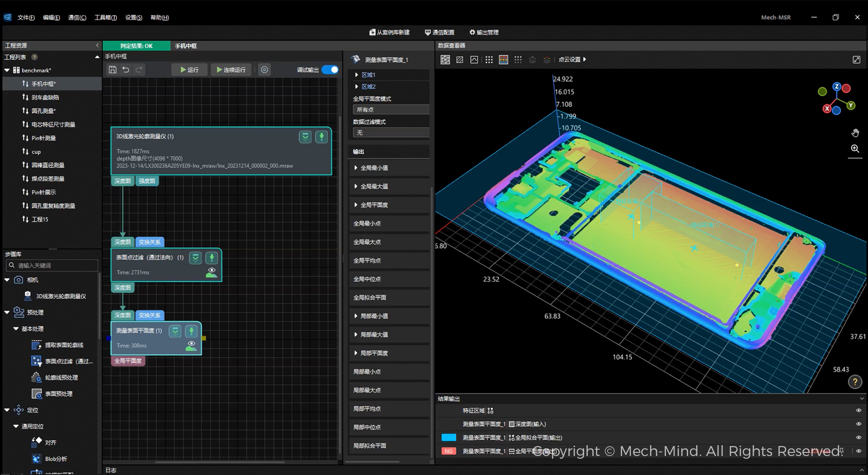Select the colored point cloud render icon

(x=503, y=60)
